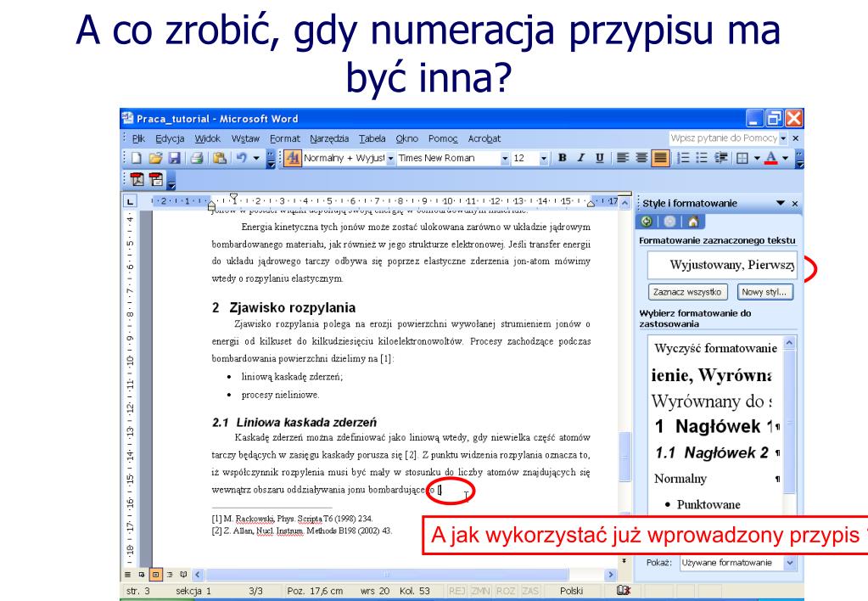Undo the last action
The image size is (868, 601).
click(241, 159)
